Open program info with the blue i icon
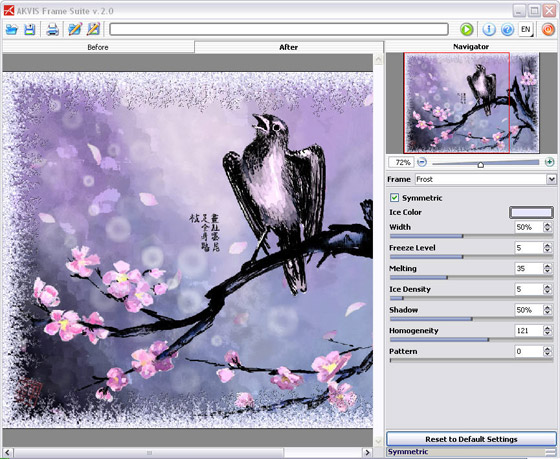The height and width of the screenshot is (459, 560). coord(489,29)
